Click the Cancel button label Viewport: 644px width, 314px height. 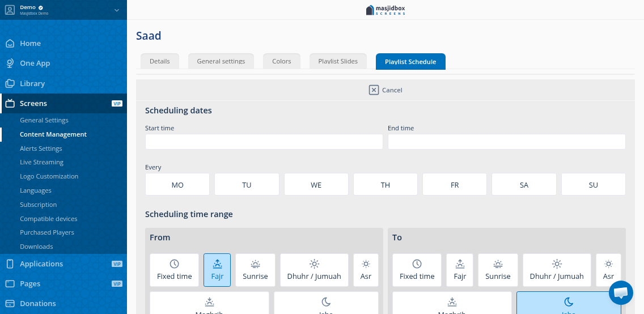tap(392, 90)
